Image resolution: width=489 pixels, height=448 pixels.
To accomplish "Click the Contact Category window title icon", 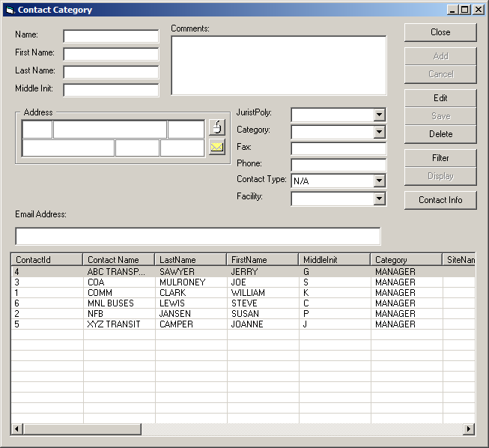I will click(9, 10).
